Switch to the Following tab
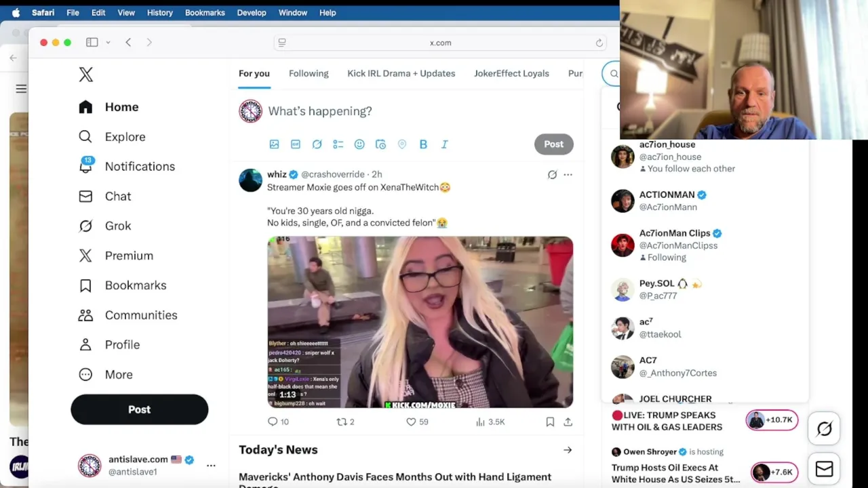The image size is (868, 488). [309, 73]
